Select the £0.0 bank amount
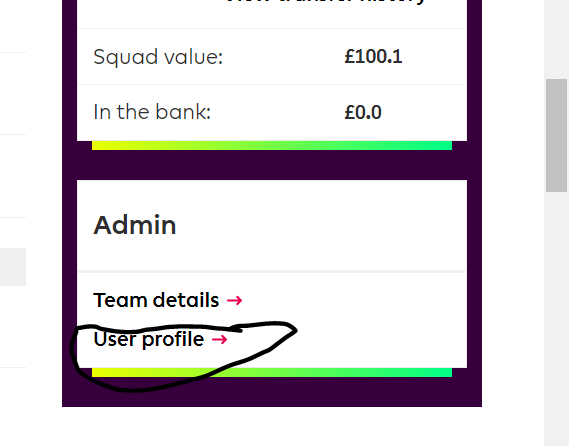 click(x=363, y=112)
